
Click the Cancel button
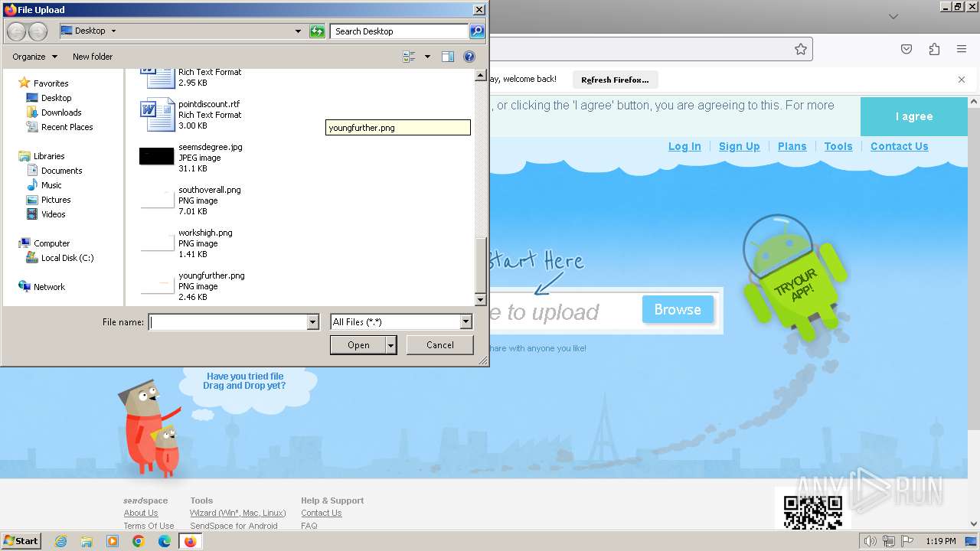(x=439, y=345)
